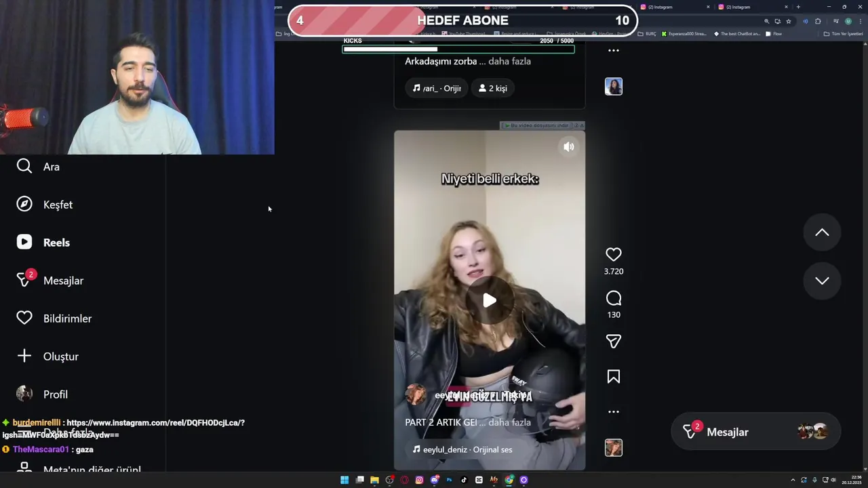The height and width of the screenshot is (488, 868).
Task: Open Keşfet explore page
Action: (45, 205)
